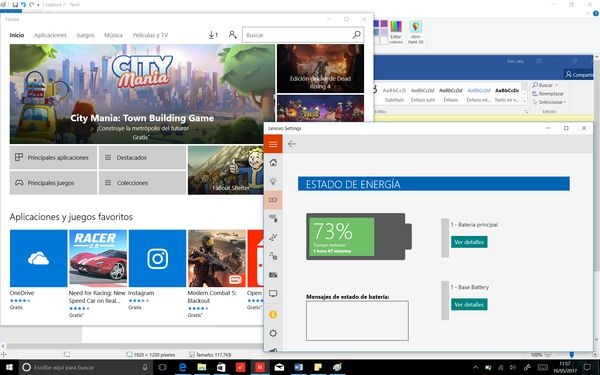Open Edit colors in Paint ribbon
Viewport: 600px width, 375px height.
(396, 32)
